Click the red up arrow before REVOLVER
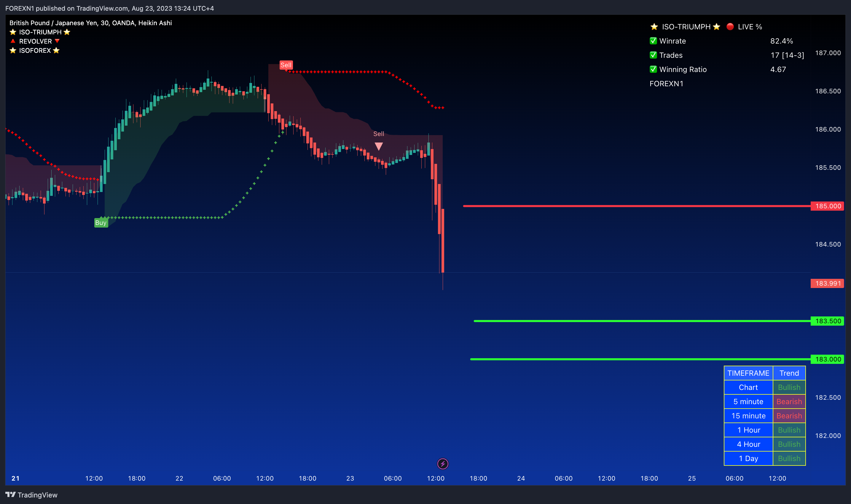 click(x=13, y=41)
